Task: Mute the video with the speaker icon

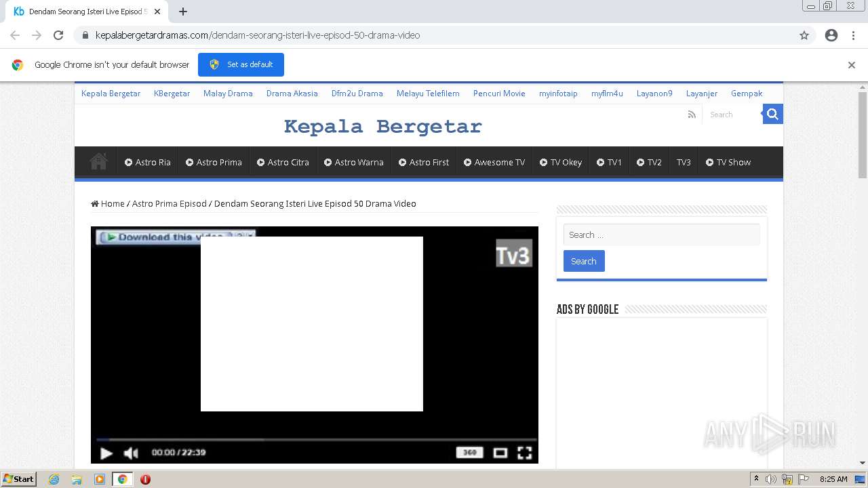Action: 131,453
